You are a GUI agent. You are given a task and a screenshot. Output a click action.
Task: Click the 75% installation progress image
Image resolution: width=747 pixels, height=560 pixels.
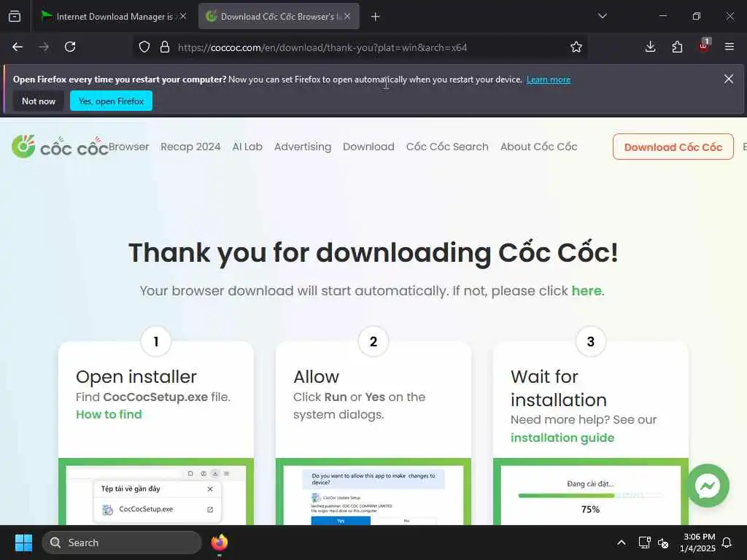pyautogui.click(x=591, y=492)
